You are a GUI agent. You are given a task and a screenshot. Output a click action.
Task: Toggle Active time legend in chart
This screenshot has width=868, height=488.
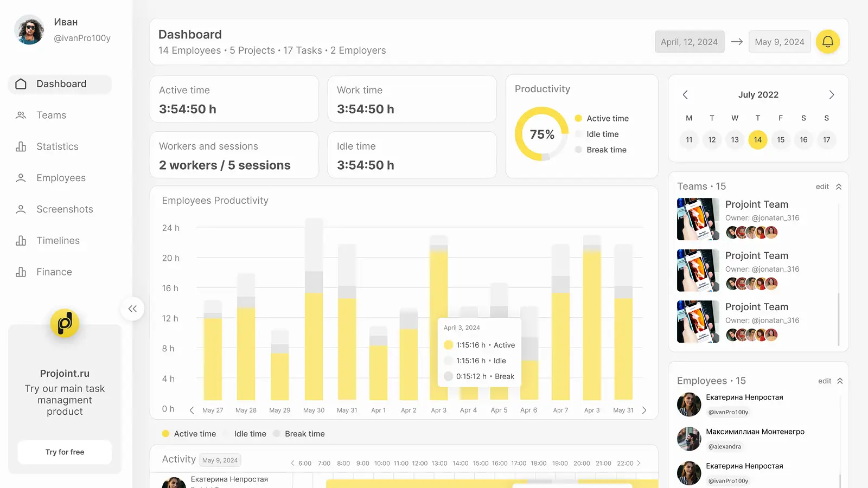pos(189,434)
